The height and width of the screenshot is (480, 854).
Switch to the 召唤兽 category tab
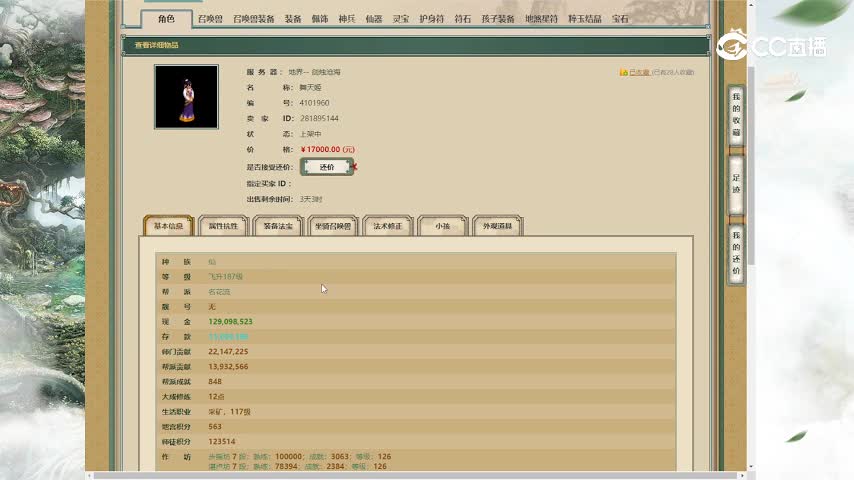pos(210,19)
